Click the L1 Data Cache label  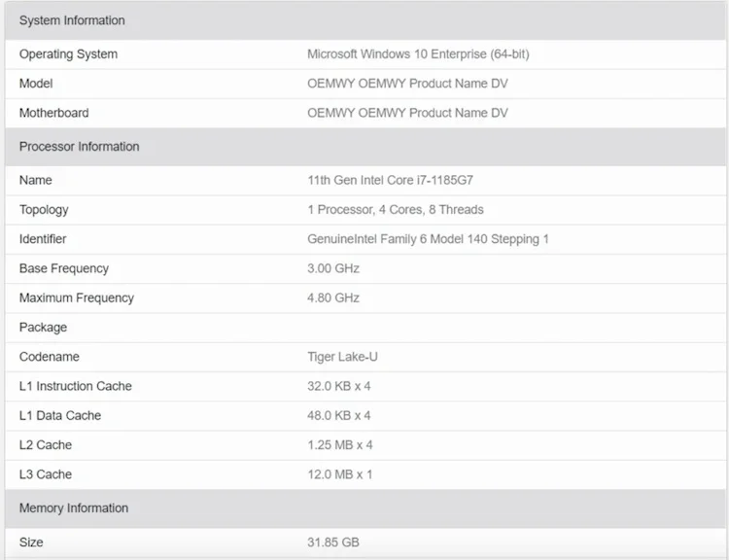click(x=60, y=415)
